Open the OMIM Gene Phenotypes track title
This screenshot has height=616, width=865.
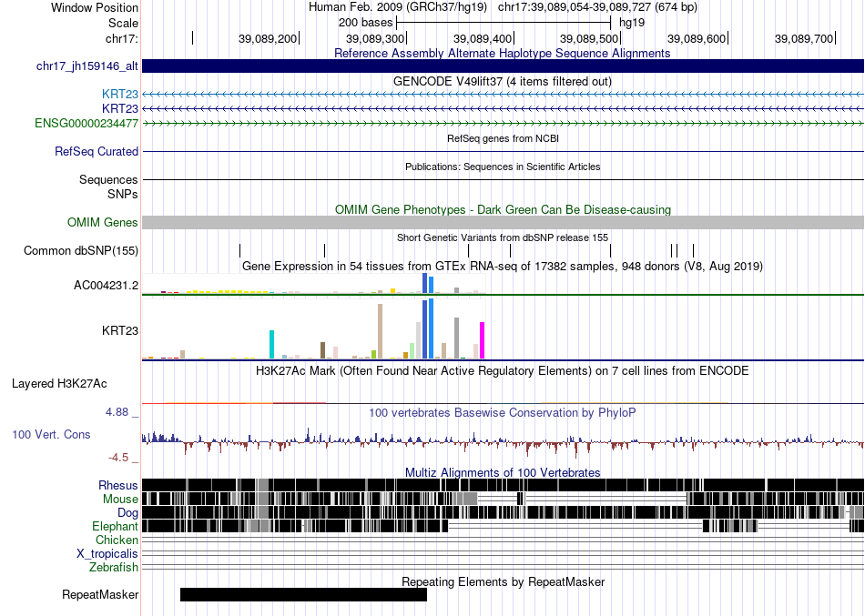click(503, 210)
